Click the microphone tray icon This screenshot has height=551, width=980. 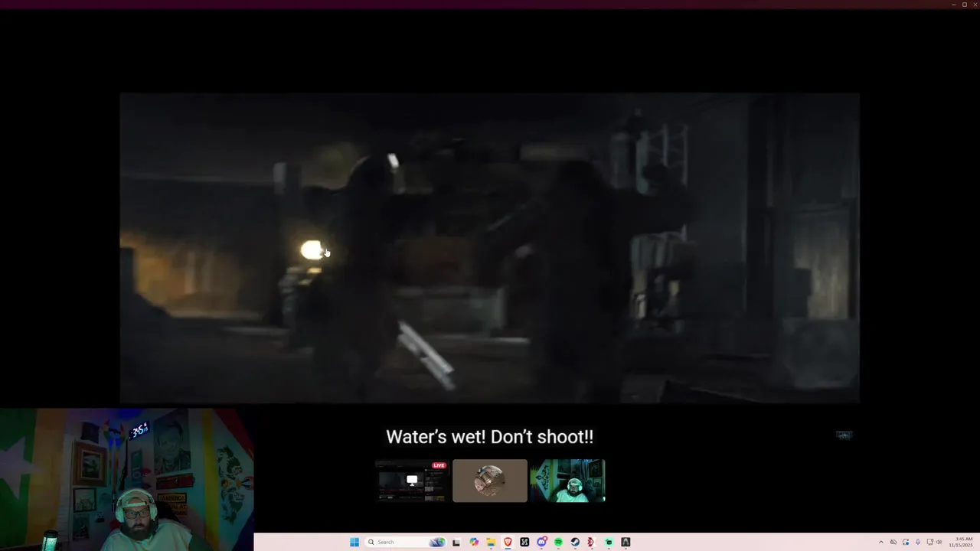point(918,542)
